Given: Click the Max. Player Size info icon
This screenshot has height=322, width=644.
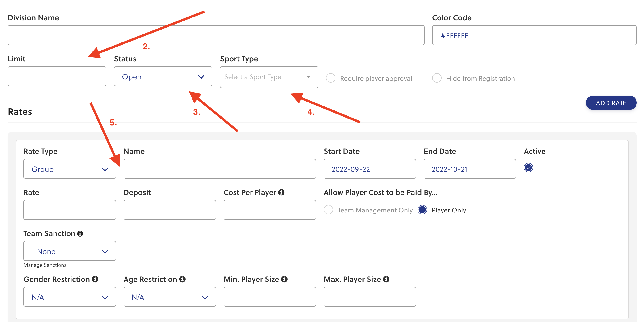Looking at the screenshot, I should point(386,279).
